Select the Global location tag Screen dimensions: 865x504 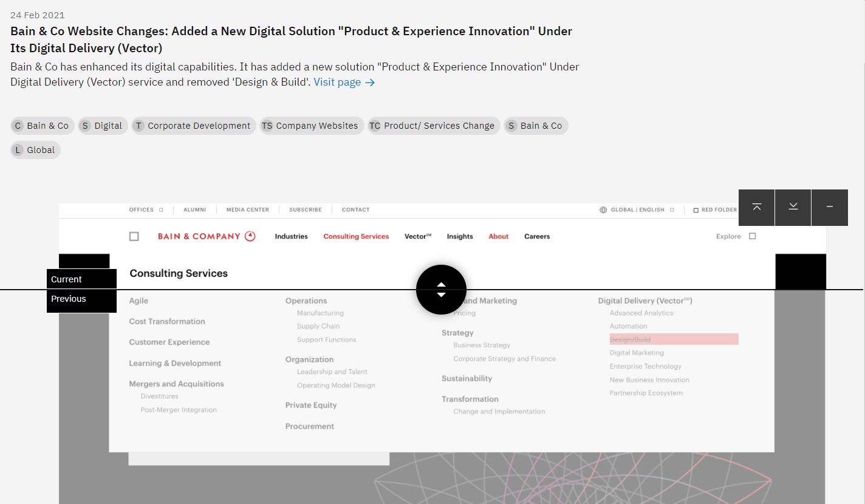(35, 150)
